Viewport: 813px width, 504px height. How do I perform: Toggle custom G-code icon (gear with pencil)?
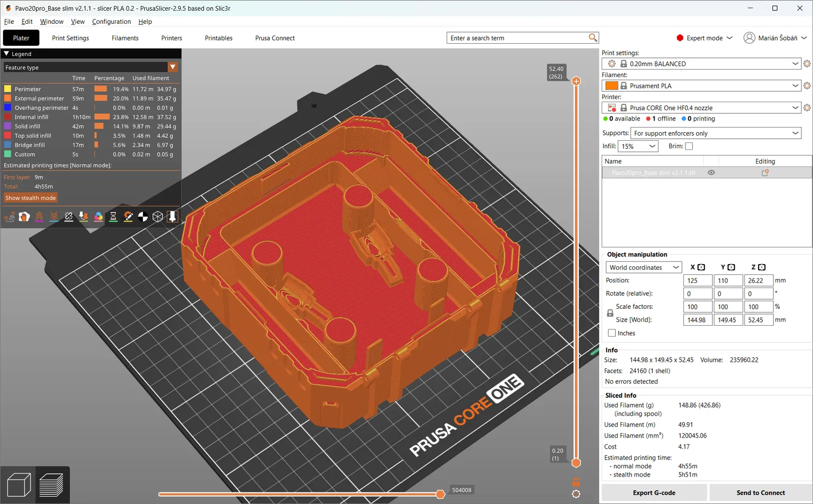pos(128,217)
